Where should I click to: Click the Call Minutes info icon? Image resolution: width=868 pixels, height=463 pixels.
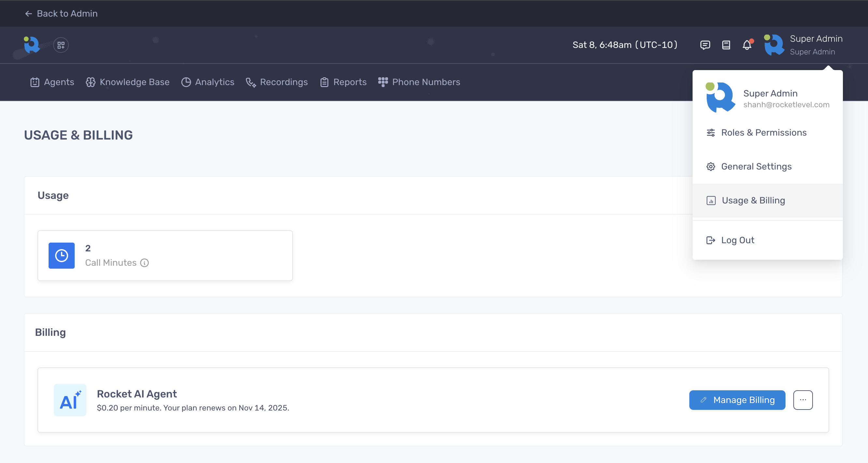coord(144,263)
